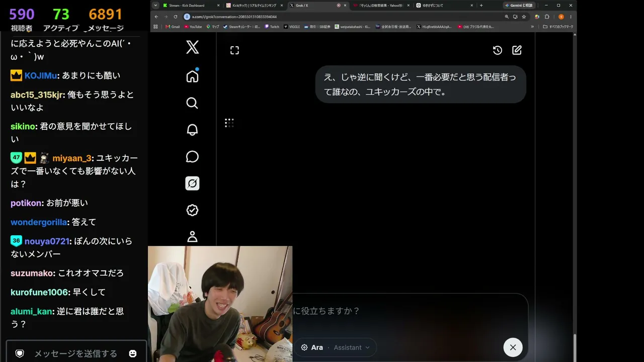Viewport: 644px width, 362px height.
Task: Open the すべてのブックマーク folder
Action: (558, 27)
